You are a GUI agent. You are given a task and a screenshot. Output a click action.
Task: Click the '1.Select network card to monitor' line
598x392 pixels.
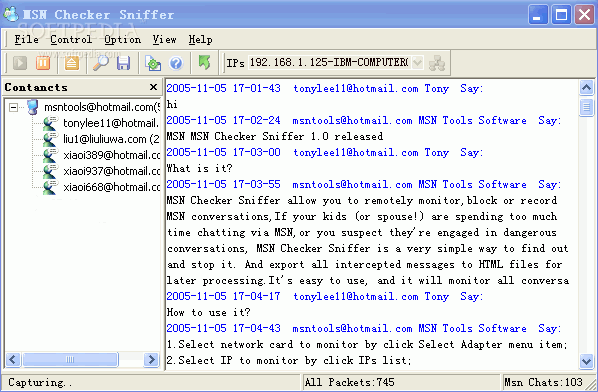pyautogui.click(x=367, y=345)
